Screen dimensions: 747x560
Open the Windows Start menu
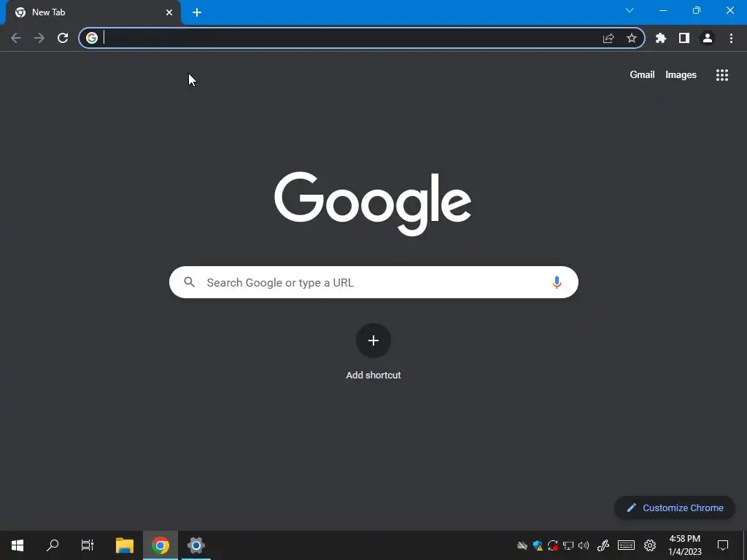[18, 545]
